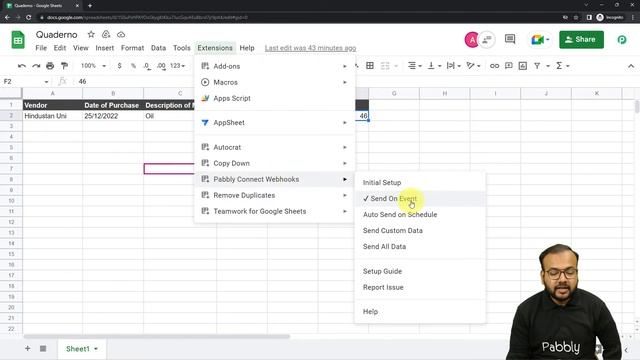Open the move to Drive folder icon
This screenshot has height=360, width=640.
106,35
